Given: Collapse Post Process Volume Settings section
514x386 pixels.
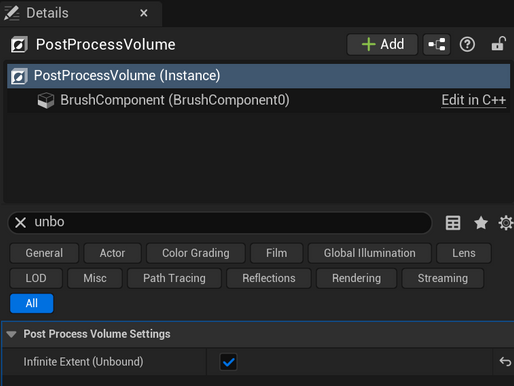Looking at the screenshot, I should tap(11, 334).
